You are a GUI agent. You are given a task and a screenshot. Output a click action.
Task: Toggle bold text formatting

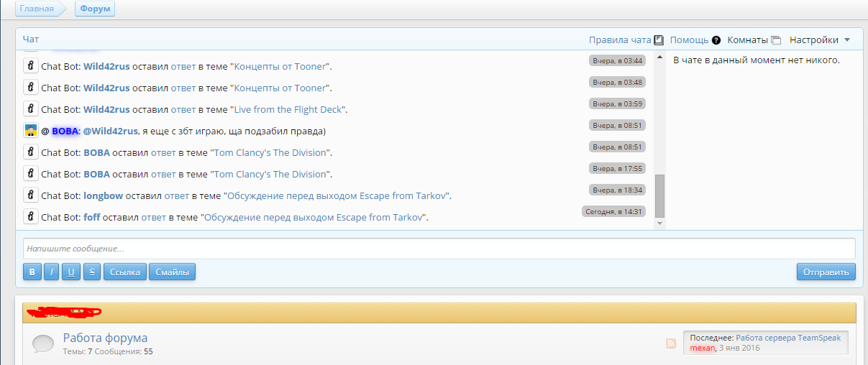click(32, 272)
